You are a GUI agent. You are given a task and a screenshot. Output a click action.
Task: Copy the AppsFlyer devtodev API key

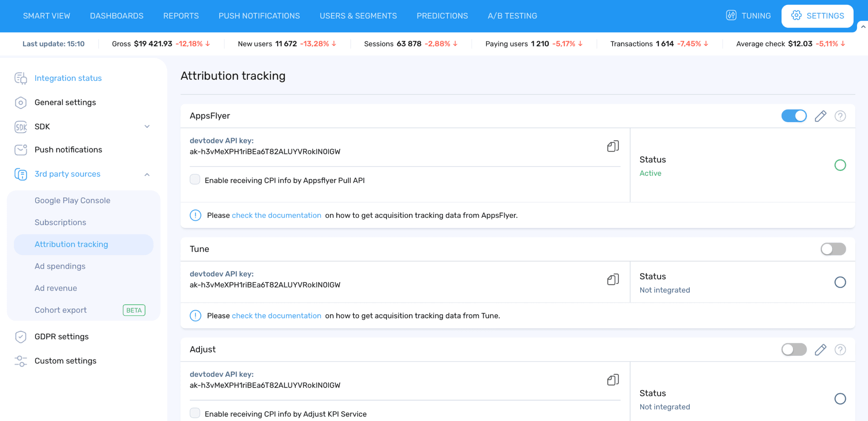point(613,146)
